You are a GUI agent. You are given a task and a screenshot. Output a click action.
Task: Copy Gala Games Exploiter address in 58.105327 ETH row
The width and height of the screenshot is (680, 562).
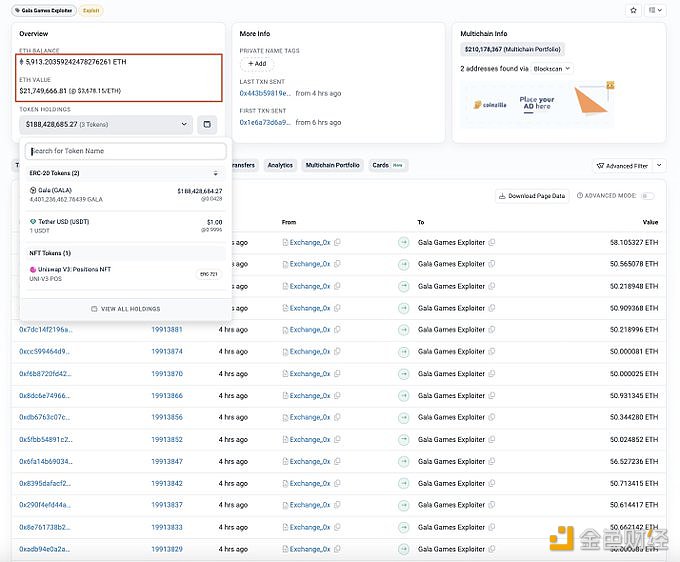491,242
